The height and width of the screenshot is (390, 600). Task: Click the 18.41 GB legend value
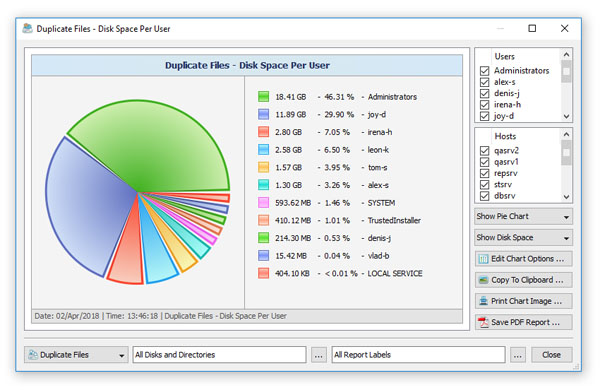coord(291,97)
